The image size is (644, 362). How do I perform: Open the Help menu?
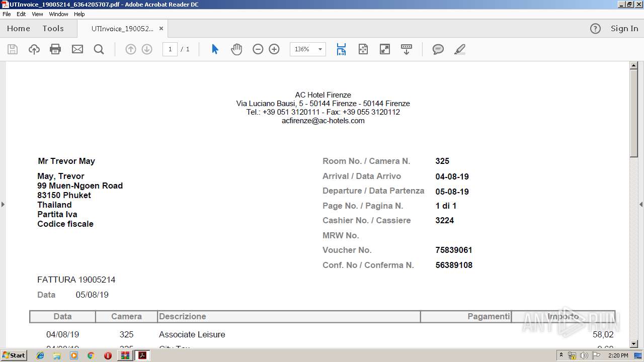[x=79, y=14]
